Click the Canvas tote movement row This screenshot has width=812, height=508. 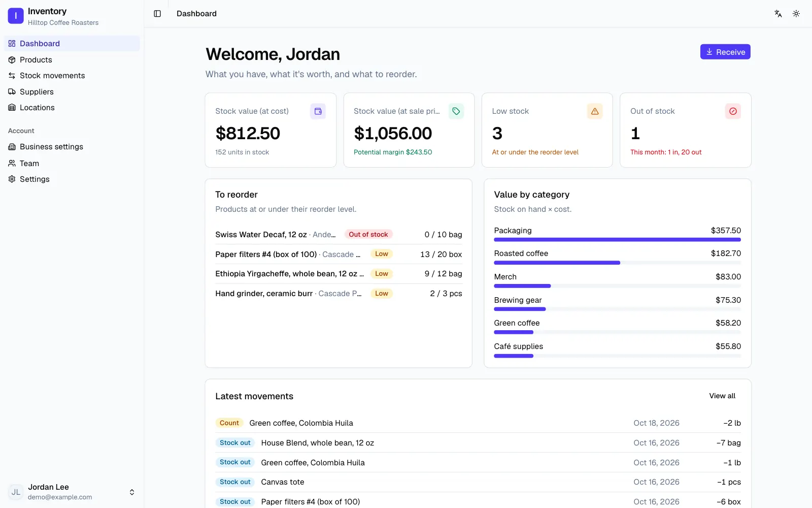[478, 482]
